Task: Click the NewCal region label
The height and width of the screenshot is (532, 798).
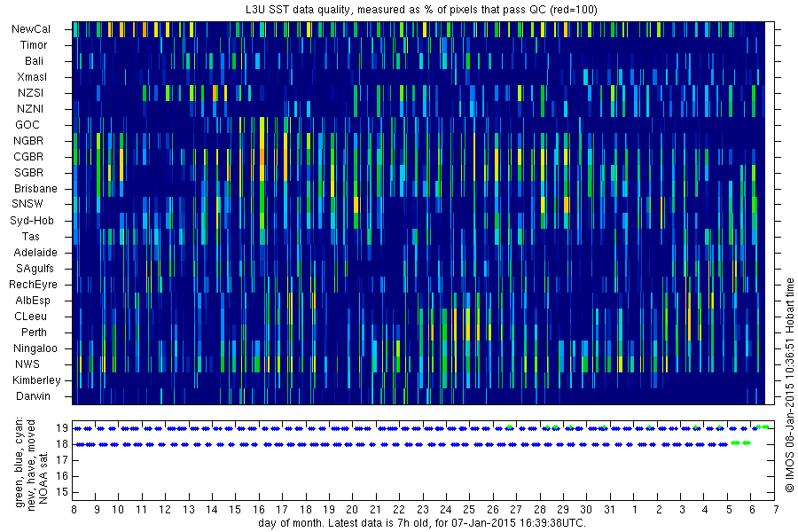Action: [31, 29]
